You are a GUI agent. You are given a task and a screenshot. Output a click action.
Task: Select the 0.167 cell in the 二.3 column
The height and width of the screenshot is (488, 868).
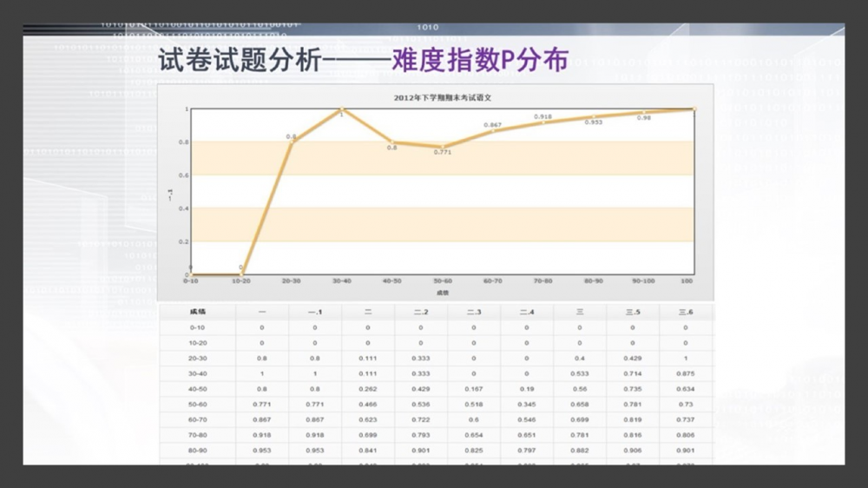474,389
